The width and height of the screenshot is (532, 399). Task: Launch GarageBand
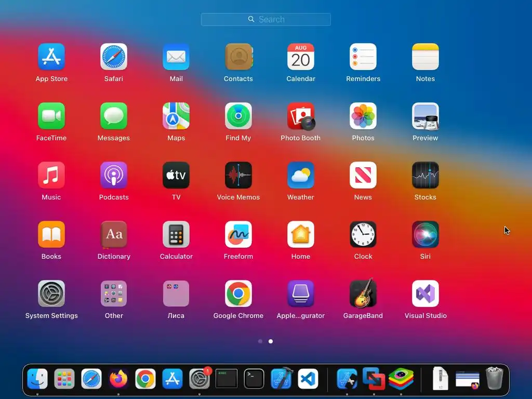[x=363, y=294]
